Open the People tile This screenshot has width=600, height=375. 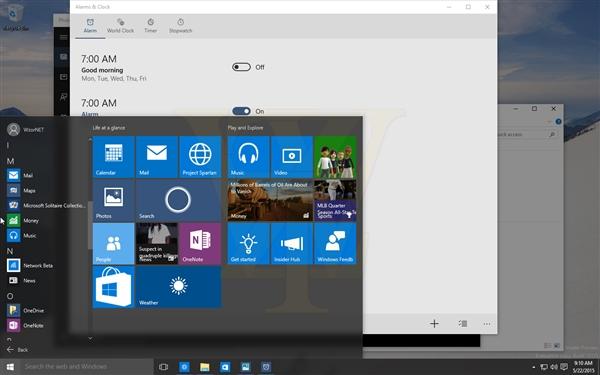[114, 244]
